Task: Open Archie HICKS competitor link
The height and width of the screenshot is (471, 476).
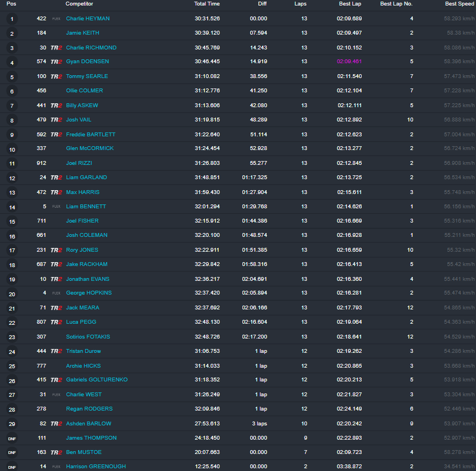Action: (84, 365)
